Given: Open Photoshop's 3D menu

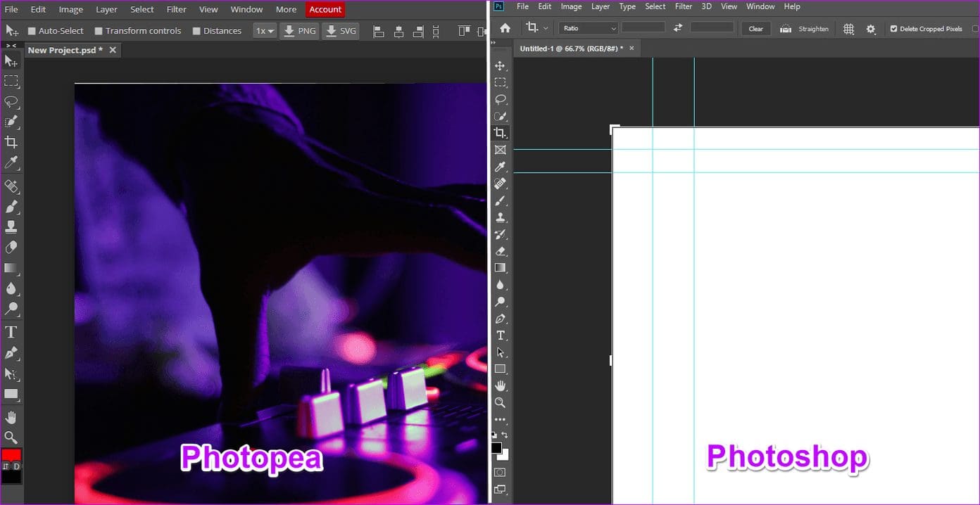Looking at the screenshot, I should click(707, 6).
